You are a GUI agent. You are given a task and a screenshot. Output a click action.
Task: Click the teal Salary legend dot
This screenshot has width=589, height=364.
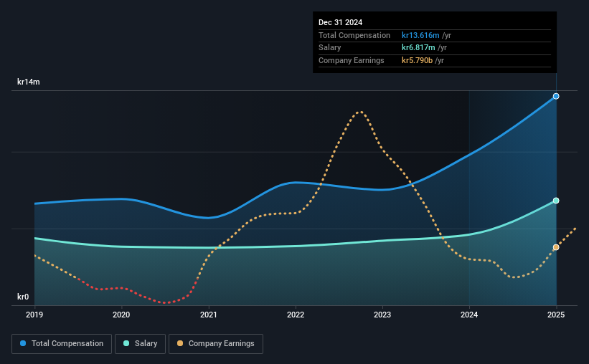click(126, 343)
